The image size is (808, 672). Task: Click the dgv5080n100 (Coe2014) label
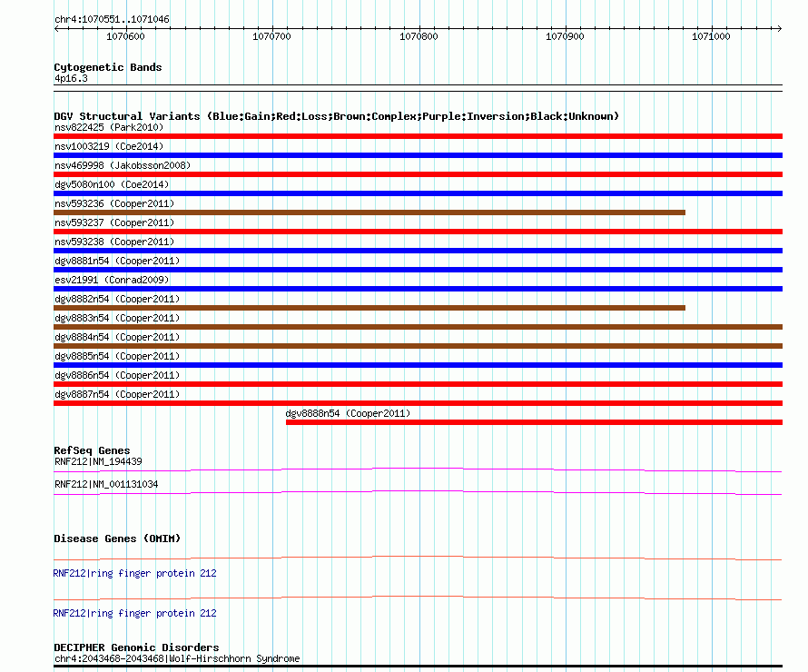tap(112, 184)
